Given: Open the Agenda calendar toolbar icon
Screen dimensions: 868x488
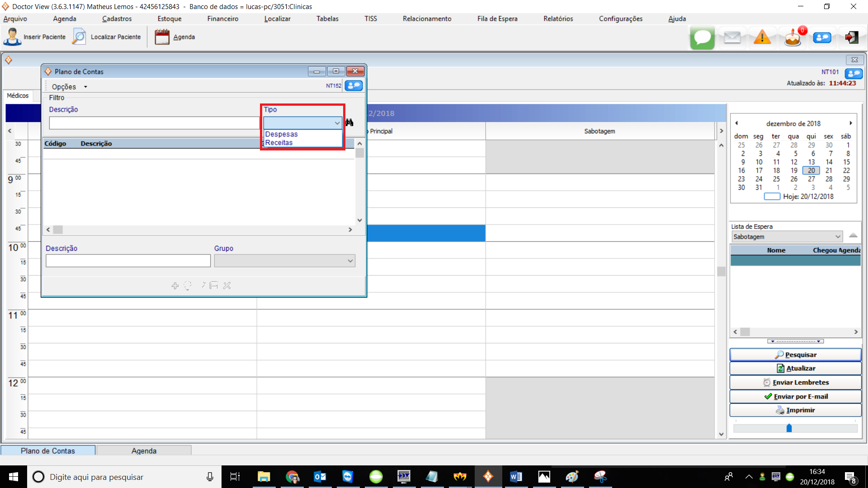Looking at the screenshot, I should pyautogui.click(x=162, y=37).
